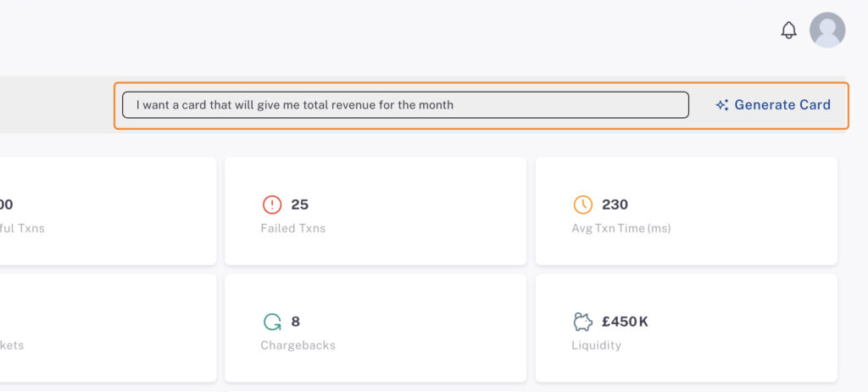Click the piggy bank Liquidity icon
This screenshot has height=392, width=868.
(x=583, y=322)
